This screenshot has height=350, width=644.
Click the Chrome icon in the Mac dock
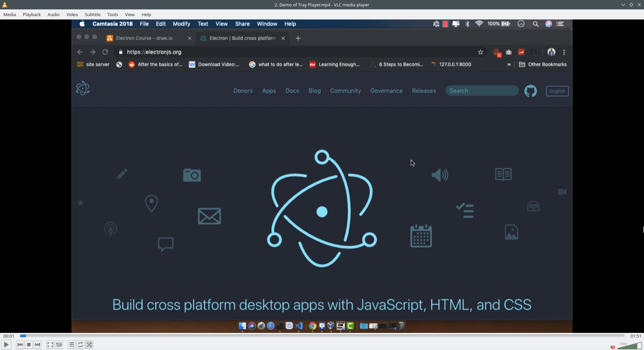click(x=313, y=326)
